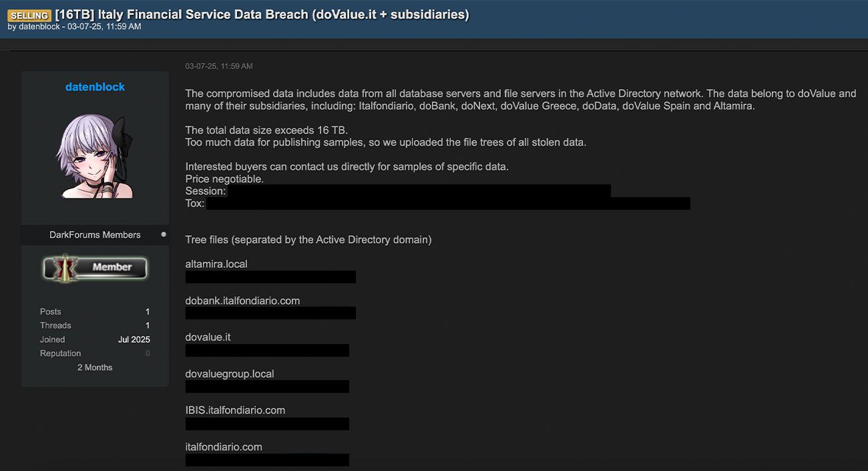Open the redacted link under italfondiario.com
The image size is (868, 471).
tap(267, 460)
